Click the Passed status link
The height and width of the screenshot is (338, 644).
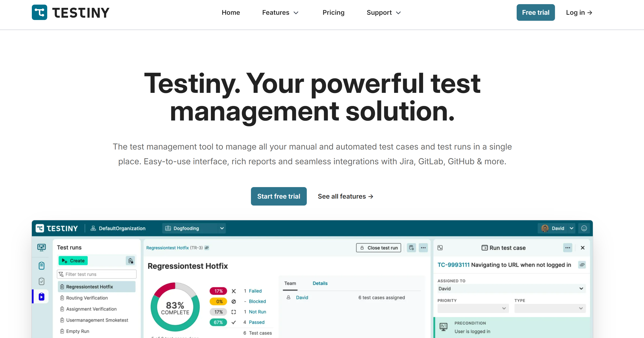(256, 322)
